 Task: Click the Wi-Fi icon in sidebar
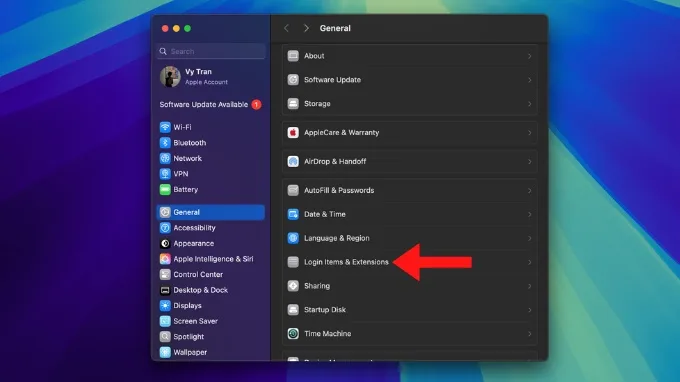165,127
